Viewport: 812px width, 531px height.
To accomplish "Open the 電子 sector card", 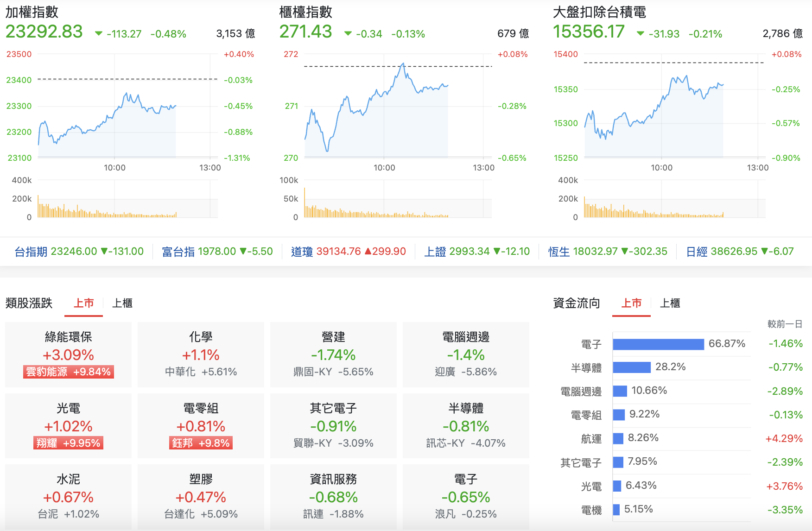I will point(466,497).
